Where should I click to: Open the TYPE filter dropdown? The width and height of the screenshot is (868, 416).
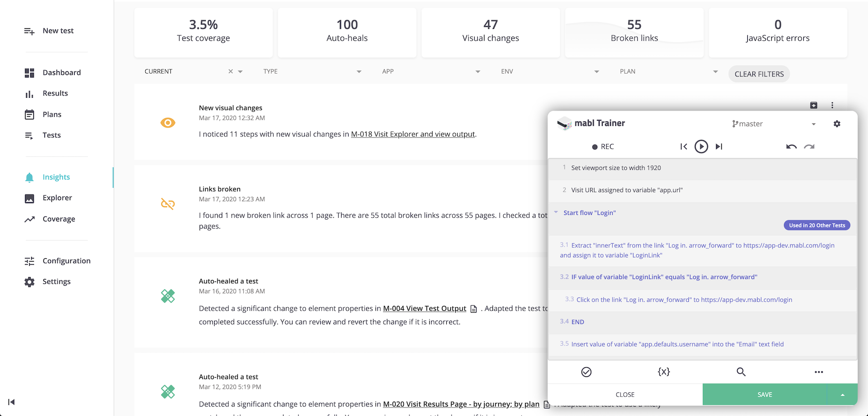coord(359,72)
